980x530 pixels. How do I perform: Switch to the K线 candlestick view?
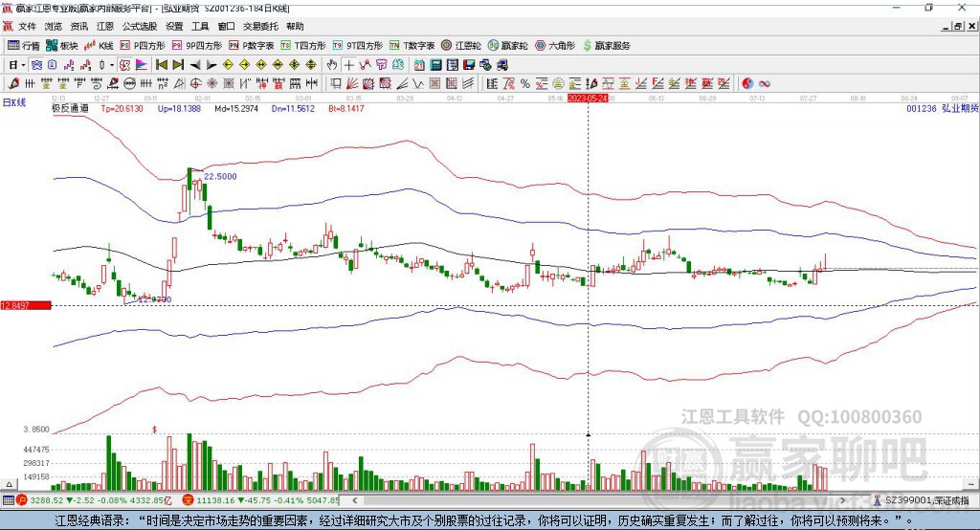pos(99,46)
